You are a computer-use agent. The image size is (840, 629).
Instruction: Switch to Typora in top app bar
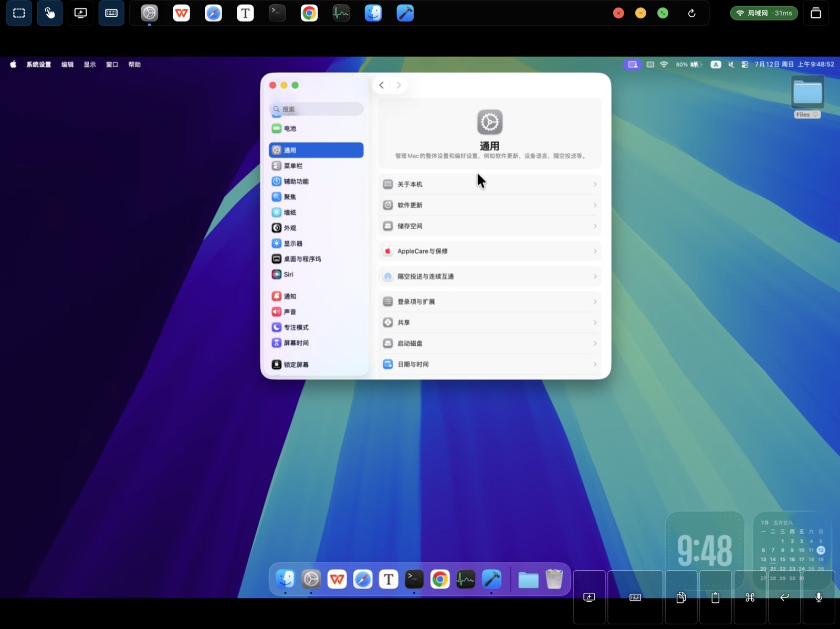(x=245, y=13)
